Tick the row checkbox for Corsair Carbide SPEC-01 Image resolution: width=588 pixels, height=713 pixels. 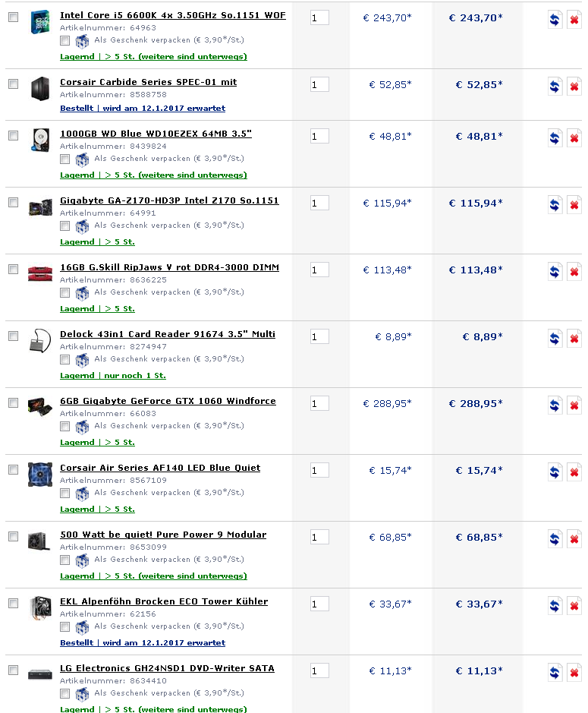pos(13,84)
